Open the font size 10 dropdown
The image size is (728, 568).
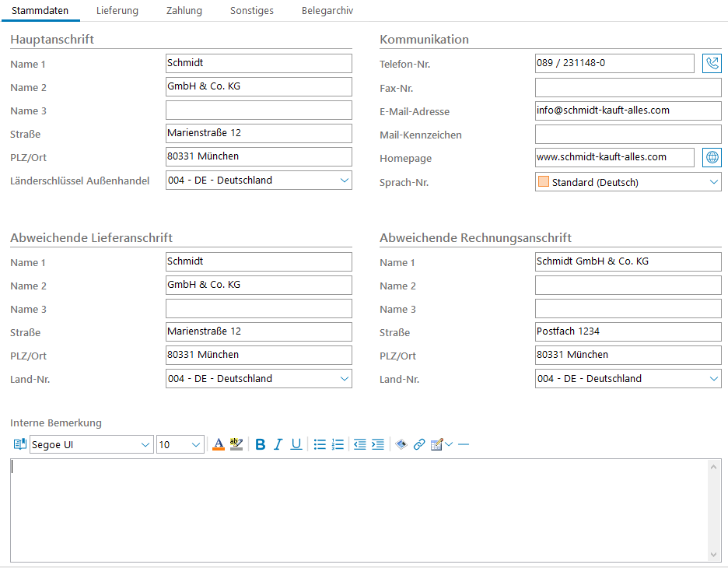click(196, 445)
